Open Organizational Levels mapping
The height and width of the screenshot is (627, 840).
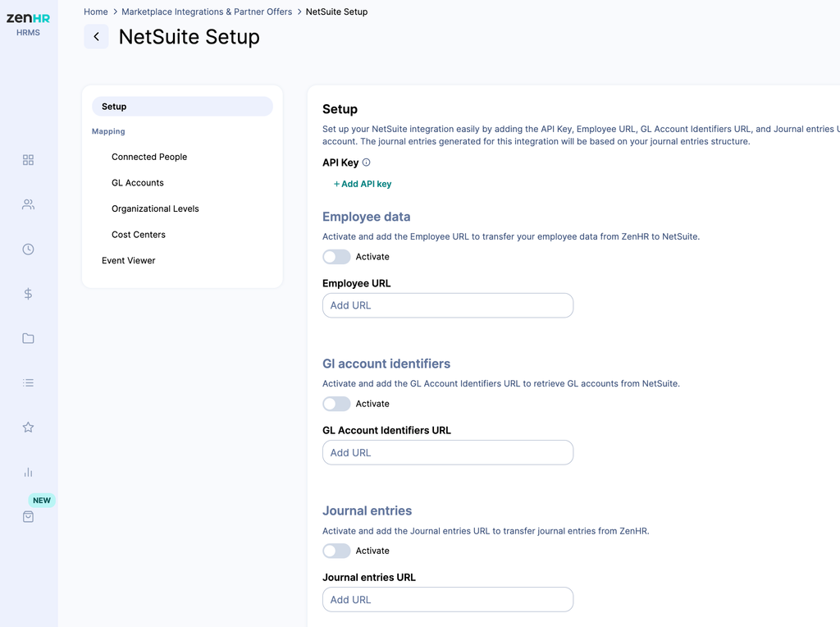155,209
